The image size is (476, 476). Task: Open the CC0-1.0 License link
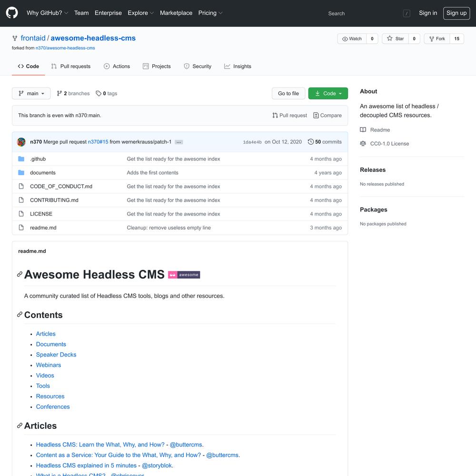pos(389,144)
